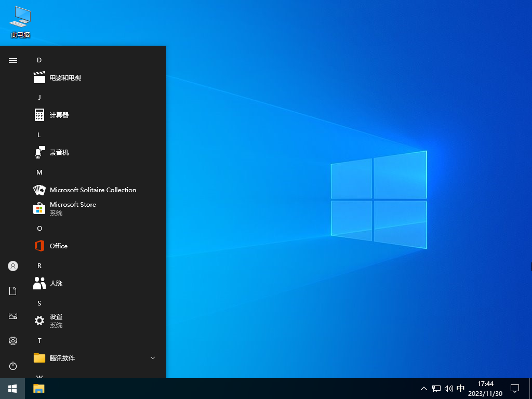Click the clock showing 17:44
Viewport: 532px width, 399px height.
coord(486,388)
